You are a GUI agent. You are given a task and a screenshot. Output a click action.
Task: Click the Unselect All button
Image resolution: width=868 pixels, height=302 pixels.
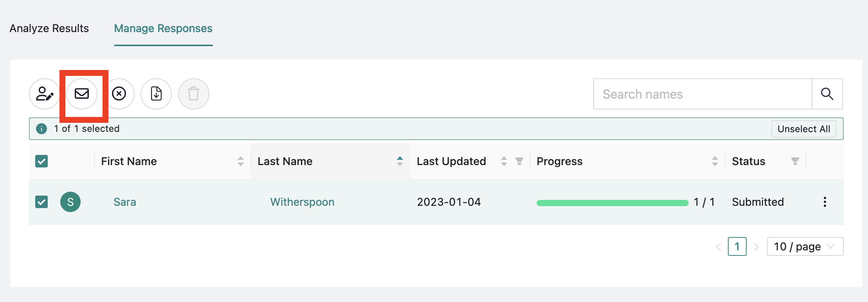point(804,129)
